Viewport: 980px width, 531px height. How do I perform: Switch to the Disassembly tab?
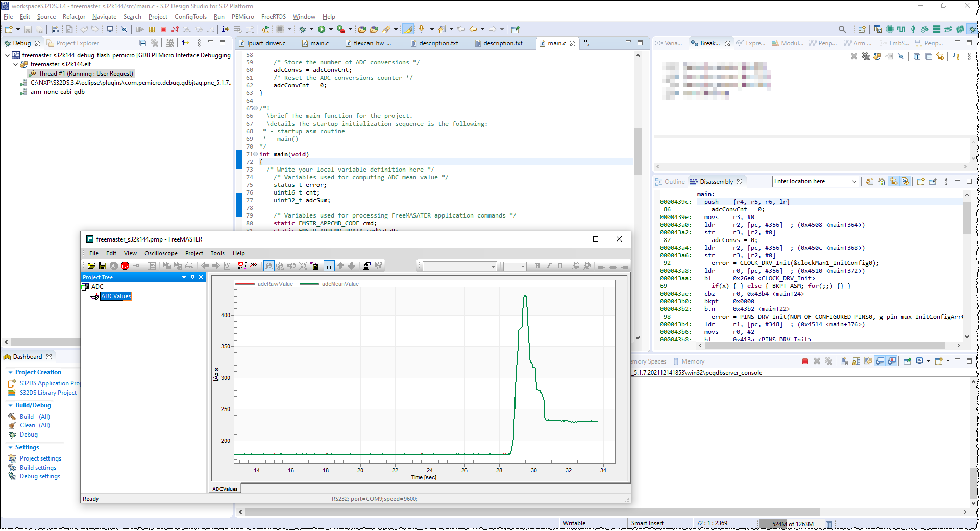(x=717, y=181)
